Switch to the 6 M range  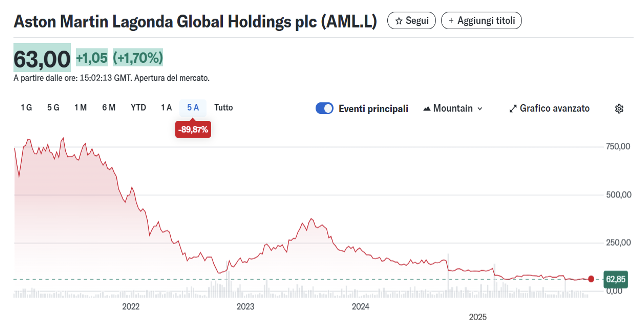tap(109, 108)
